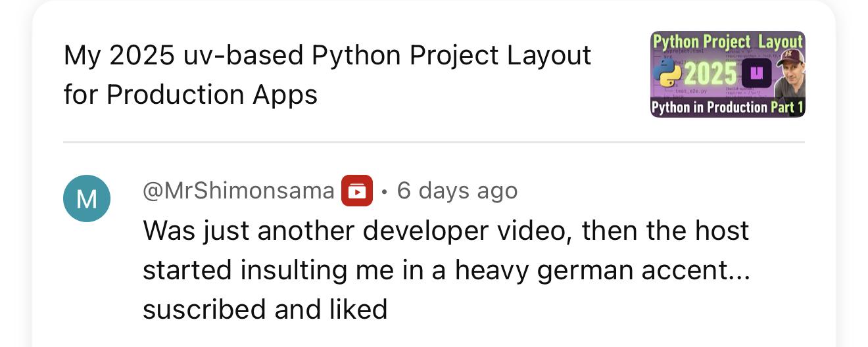Click "for Production Apps" in the title
This screenshot has height=347, width=868.
point(191,95)
